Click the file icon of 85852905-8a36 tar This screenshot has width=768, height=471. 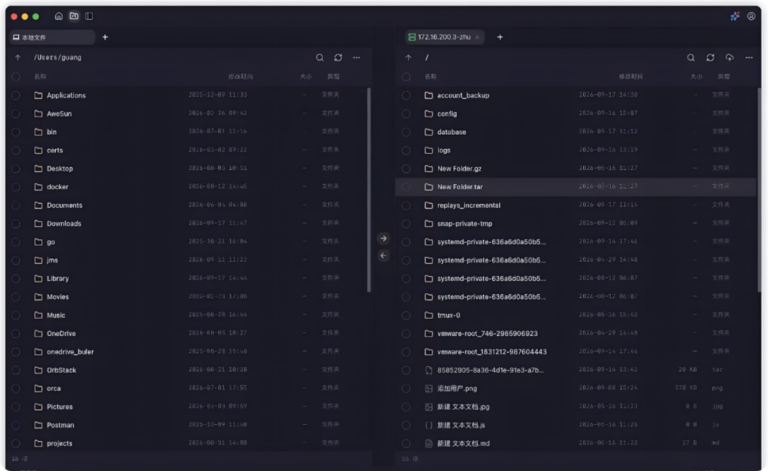(x=429, y=370)
